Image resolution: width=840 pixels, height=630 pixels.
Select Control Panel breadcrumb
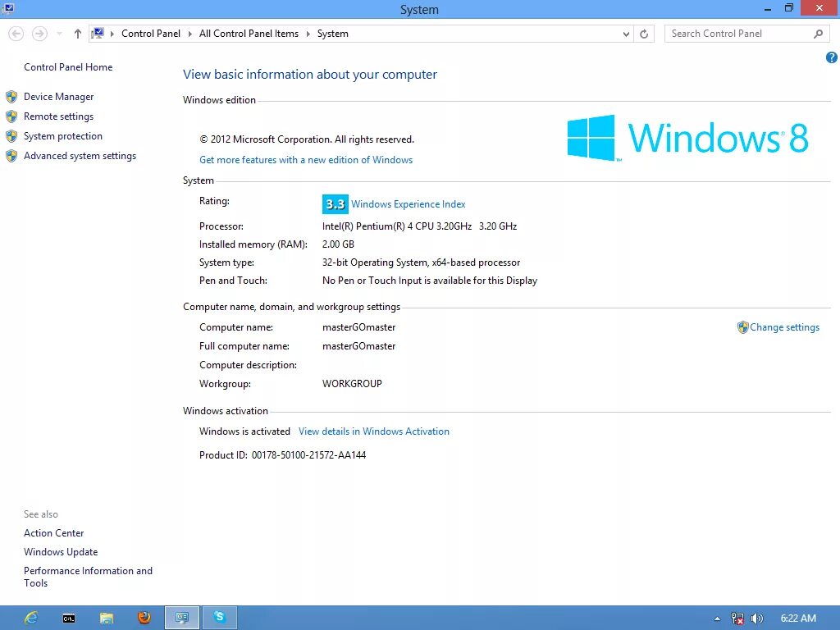[151, 34]
